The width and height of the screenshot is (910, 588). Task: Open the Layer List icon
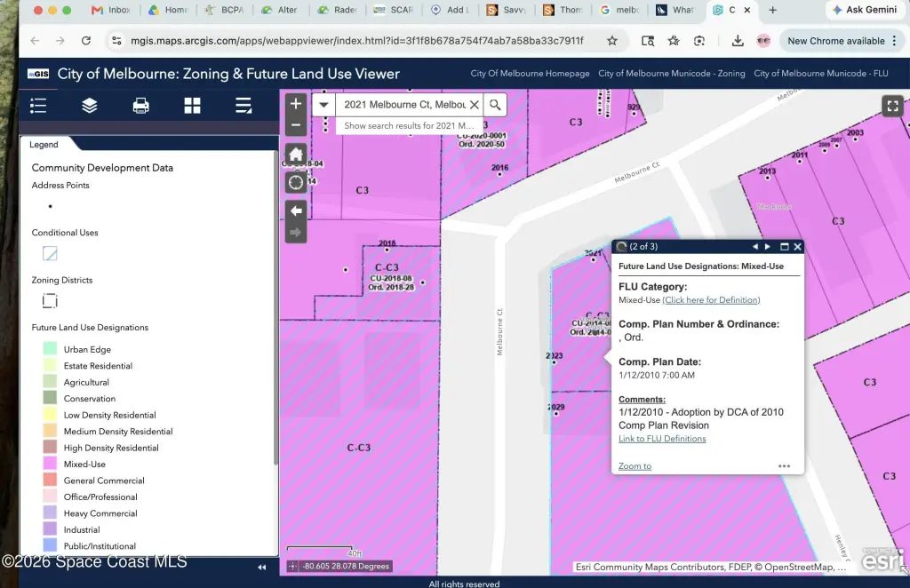(x=90, y=106)
